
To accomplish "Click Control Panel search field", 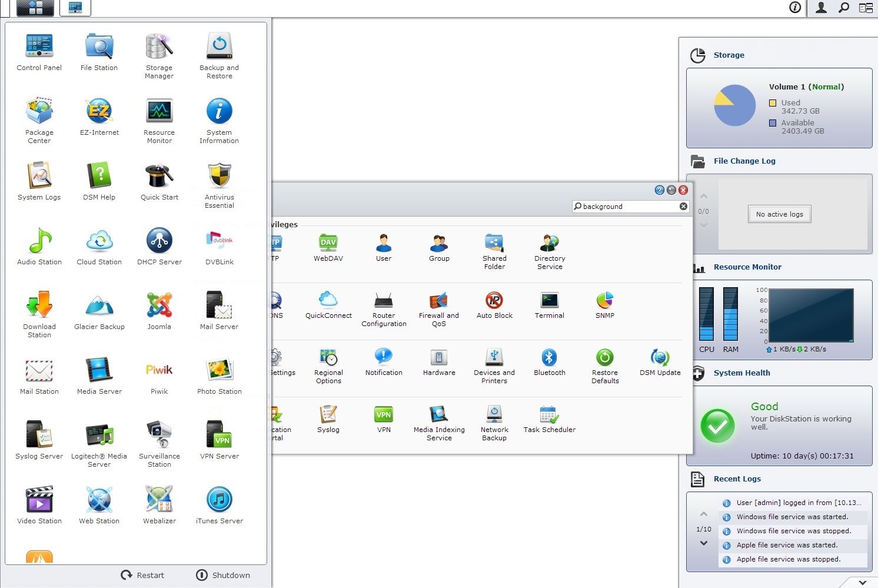I will point(630,207).
